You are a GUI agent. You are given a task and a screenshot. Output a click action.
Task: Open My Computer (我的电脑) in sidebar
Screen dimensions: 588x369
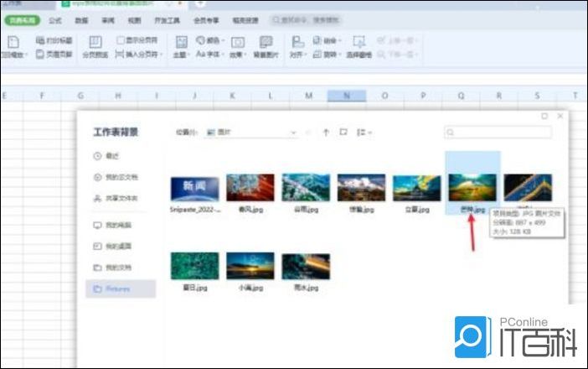point(112,225)
